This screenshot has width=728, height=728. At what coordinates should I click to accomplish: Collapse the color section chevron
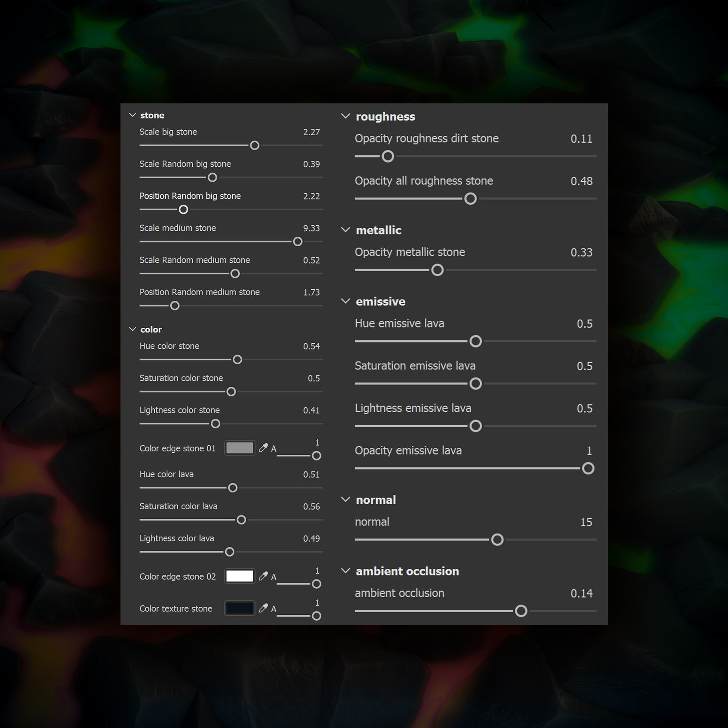[x=132, y=329]
